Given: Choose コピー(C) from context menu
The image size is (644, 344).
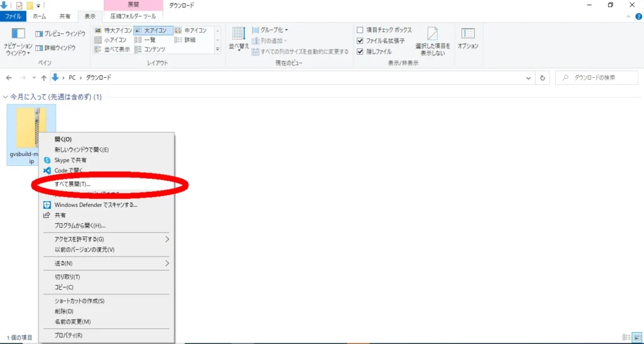Looking at the screenshot, I should 106,287.
